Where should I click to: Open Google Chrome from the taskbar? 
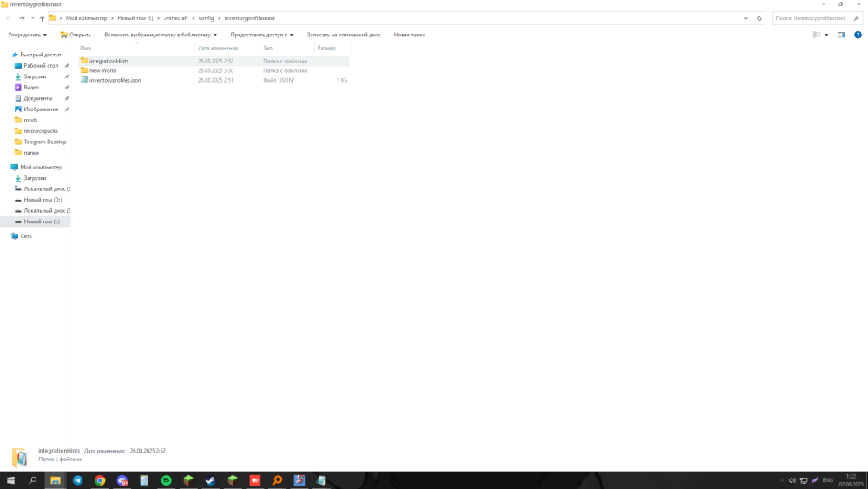tap(100, 480)
